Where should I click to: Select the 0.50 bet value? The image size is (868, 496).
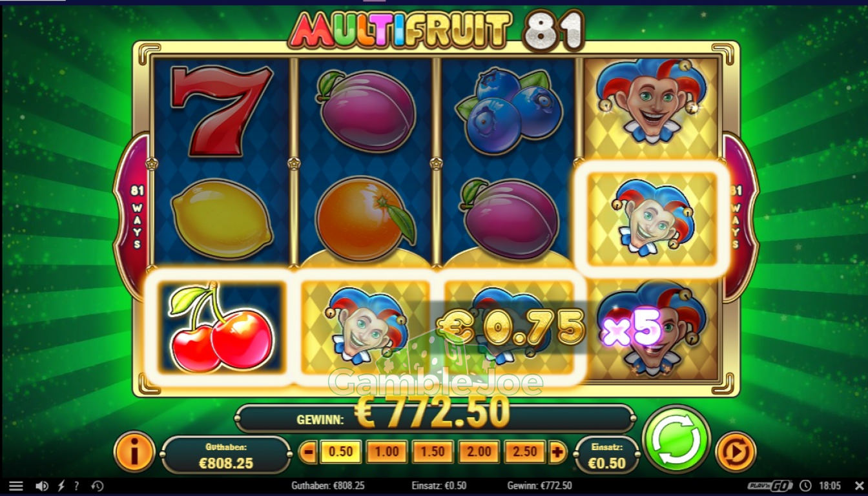pyautogui.click(x=340, y=452)
